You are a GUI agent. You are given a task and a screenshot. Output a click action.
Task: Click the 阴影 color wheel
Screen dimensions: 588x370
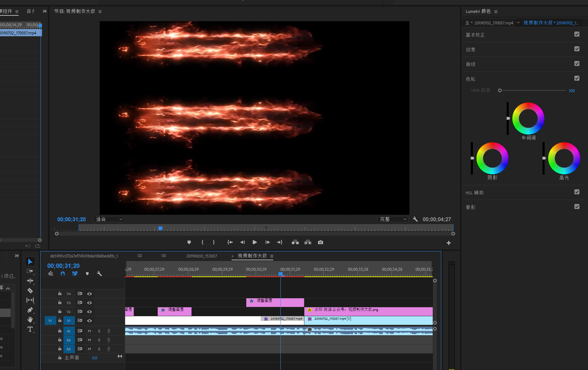pyautogui.click(x=492, y=158)
